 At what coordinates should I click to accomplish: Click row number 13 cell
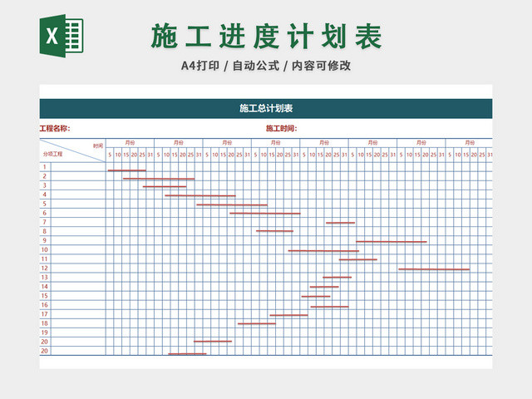coord(45,277)
